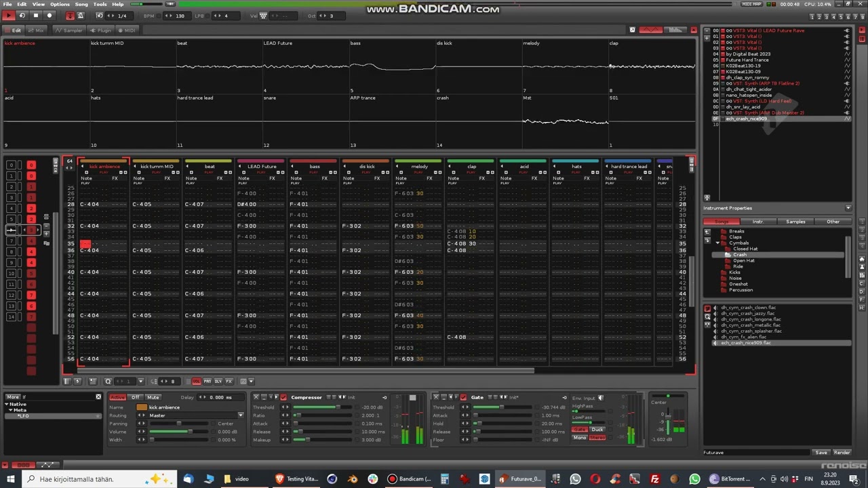
Task: Switch Gate device to Mono
Action: (580, 438)
